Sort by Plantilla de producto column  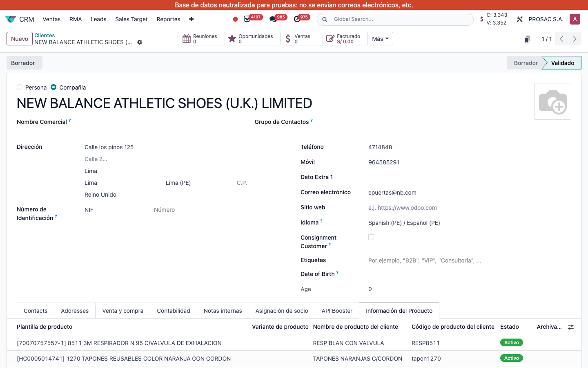pos(45,327)
